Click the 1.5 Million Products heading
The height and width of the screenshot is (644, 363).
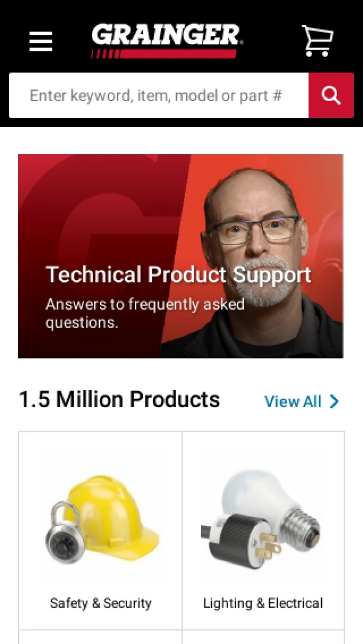click(119, 399)
